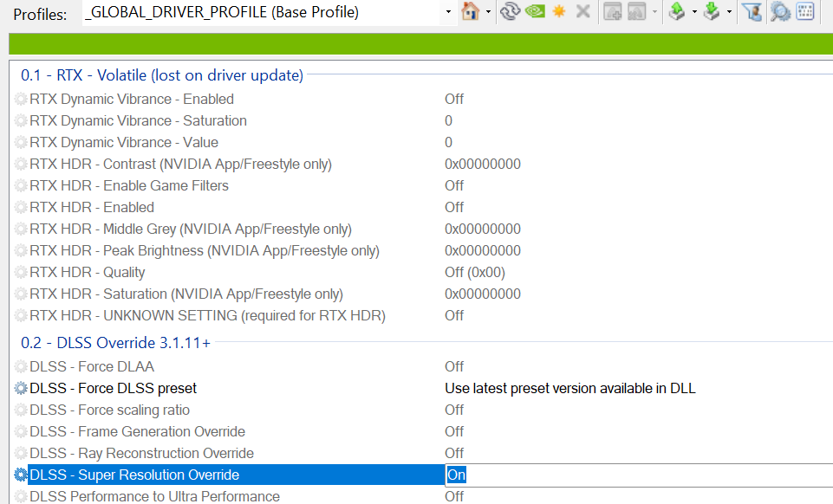Click the refresh arrows toolbar icon
Viewport: 833px width, 504px height.
pos(510,11)
